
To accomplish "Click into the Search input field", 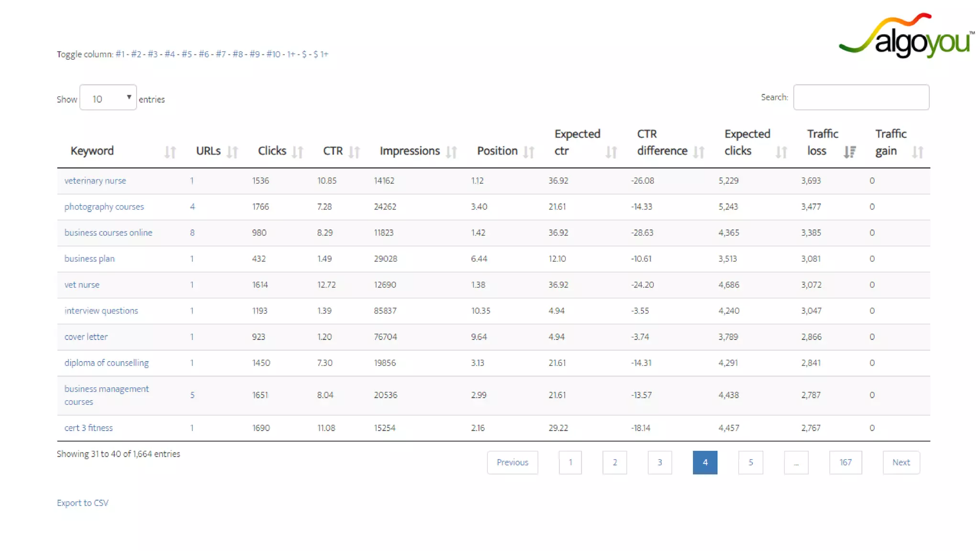I will (861, 98).
